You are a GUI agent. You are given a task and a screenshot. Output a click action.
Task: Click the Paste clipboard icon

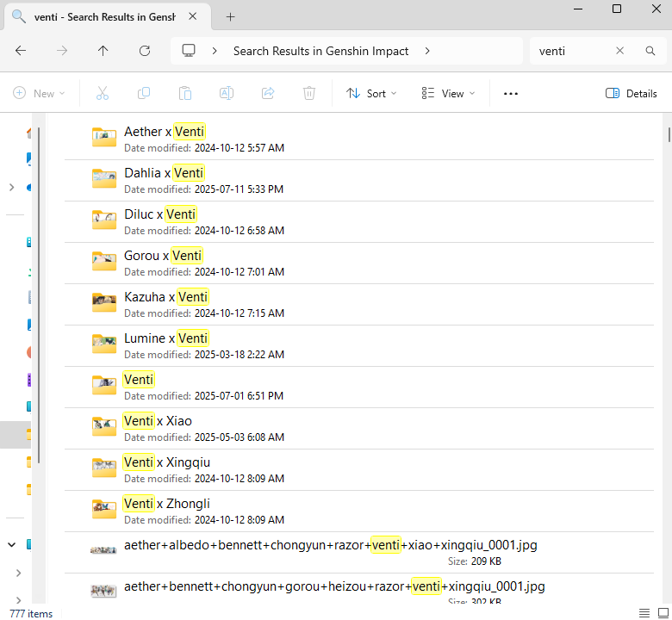coord(185,93)
